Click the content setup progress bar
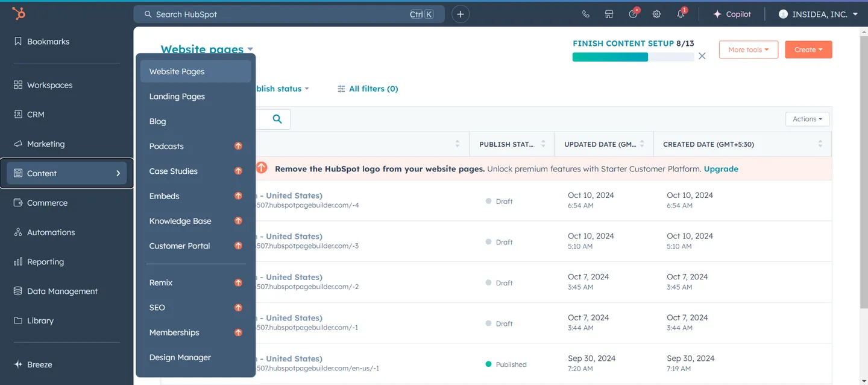 633,57
